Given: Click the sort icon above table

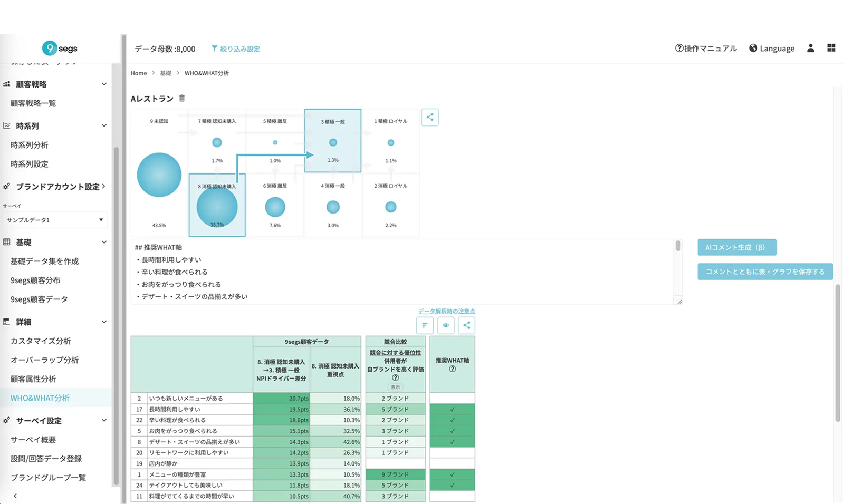Looking at the screenshot, I should tap(425, 325).
